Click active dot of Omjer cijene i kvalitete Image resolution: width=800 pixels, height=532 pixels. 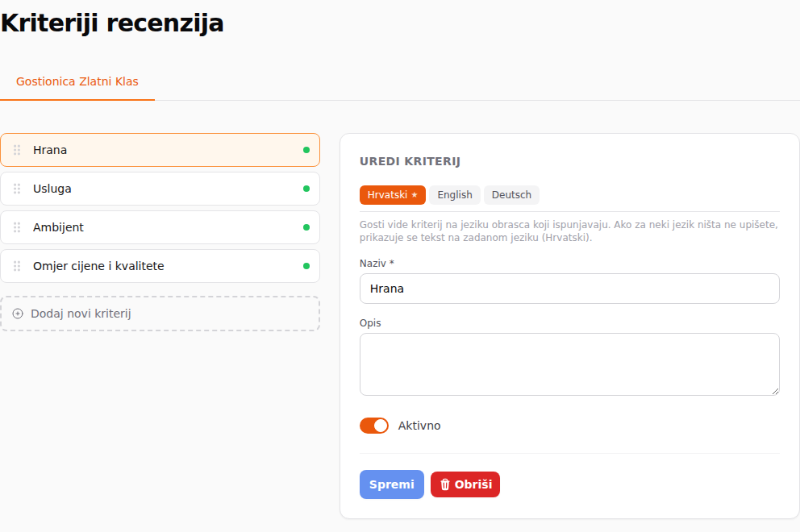pos(306,266)
